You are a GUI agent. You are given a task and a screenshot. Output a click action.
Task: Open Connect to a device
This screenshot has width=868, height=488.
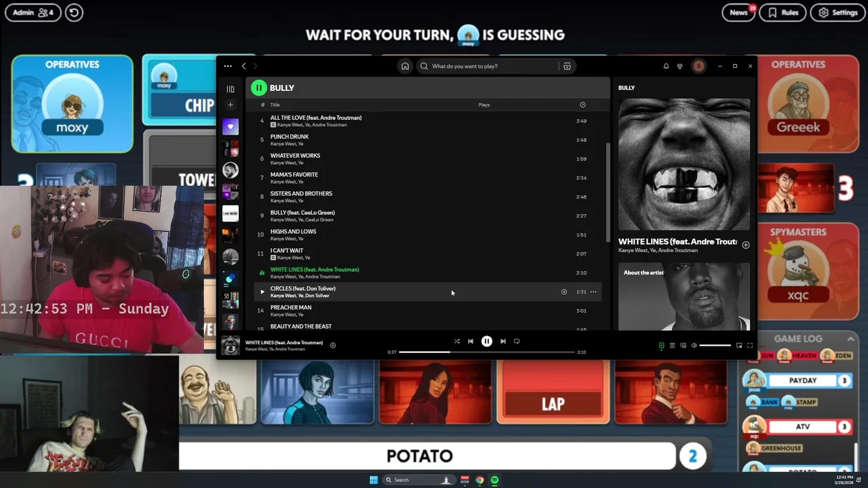tap(683, 346)
